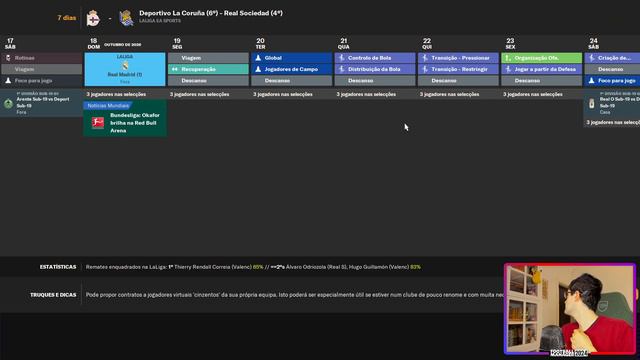This screenshot has width=640, height=360.
Task: Click the 21 QUA day header
Action: [x=343, y=43]
